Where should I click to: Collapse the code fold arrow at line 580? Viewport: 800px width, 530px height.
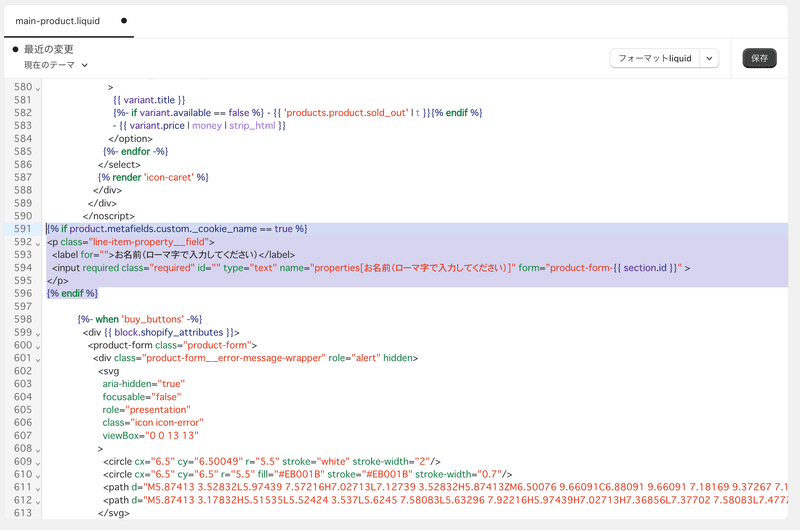click(38, 88)
